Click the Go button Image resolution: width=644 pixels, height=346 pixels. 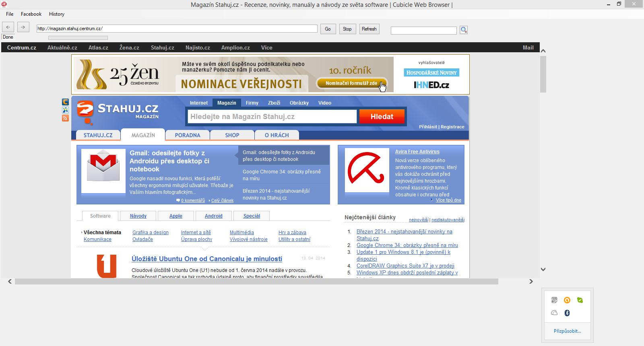(x=328, y=29)
